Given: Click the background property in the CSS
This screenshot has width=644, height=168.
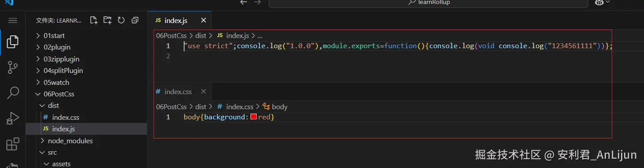Looking at the screenshot, I should click(224, 117).
